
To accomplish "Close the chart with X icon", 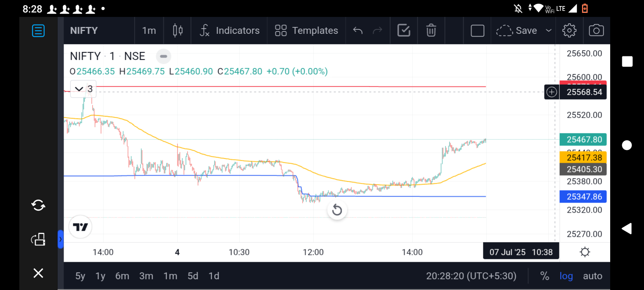I will pyautogui.click(x=38, y=273).
